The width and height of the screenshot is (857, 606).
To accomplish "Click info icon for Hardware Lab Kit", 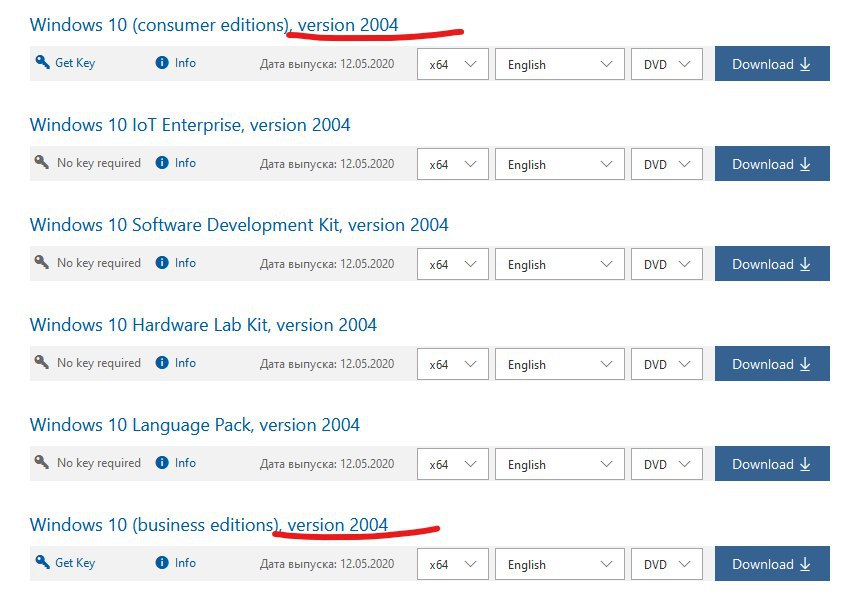I will coord(162,363).
